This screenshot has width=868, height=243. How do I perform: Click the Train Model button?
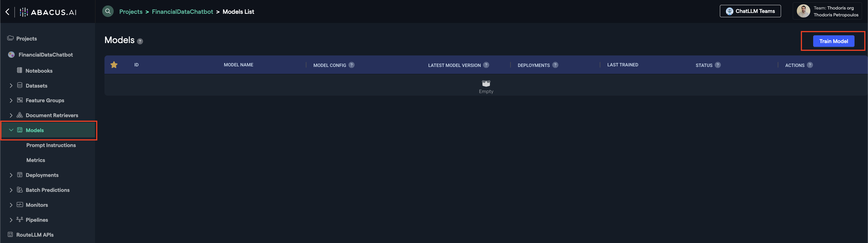(x=833, y=41)
